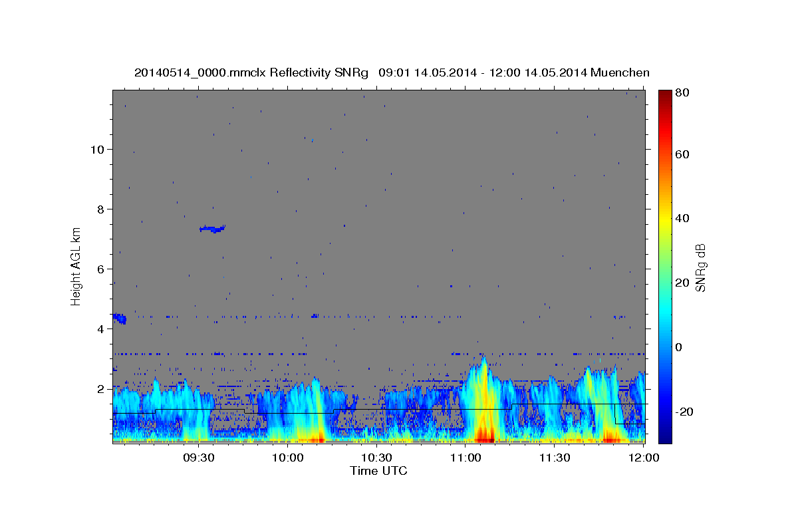Image resolution: width=798 pixels, height=532 pixels.
Task: Click the 11:30 time tick label
Action: (554, 458)
